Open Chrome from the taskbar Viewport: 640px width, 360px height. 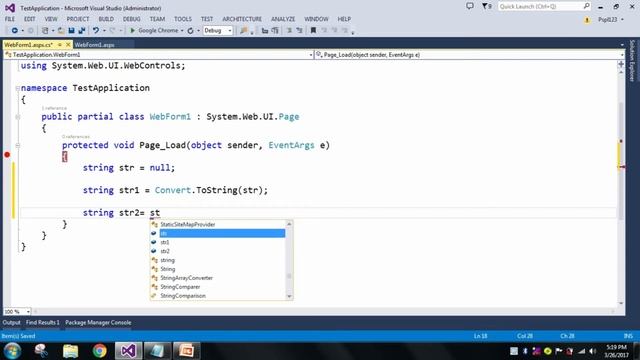coord(99,351)
